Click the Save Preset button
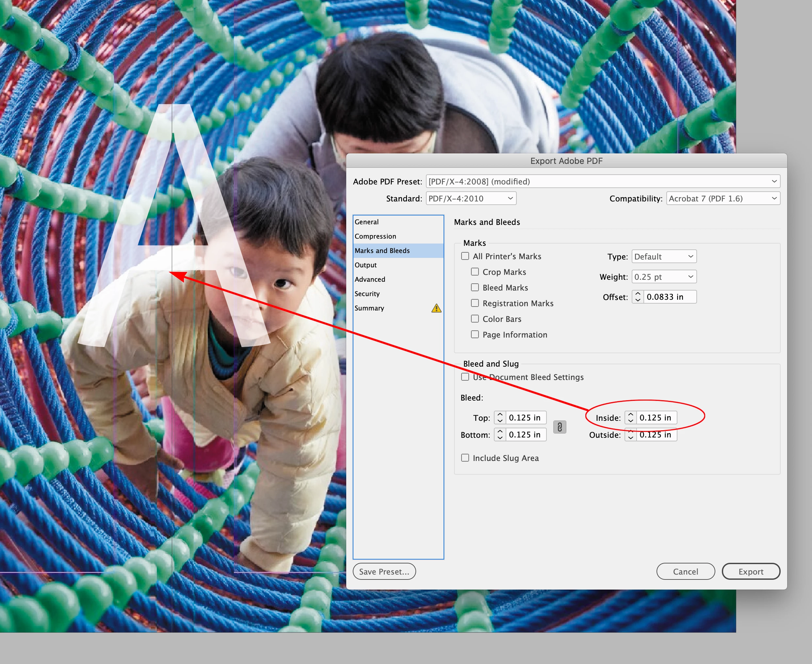This screenshot has width=812, height=664. 384,571
